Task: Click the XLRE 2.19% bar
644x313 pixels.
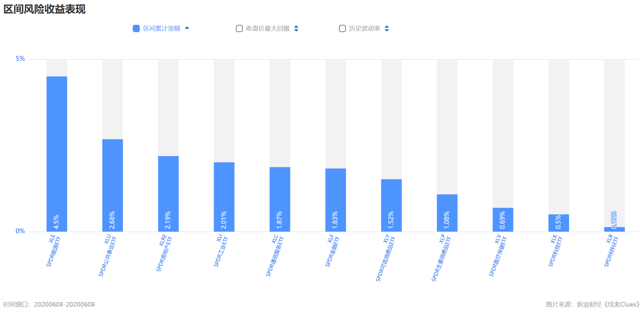Action: (168, 193)
